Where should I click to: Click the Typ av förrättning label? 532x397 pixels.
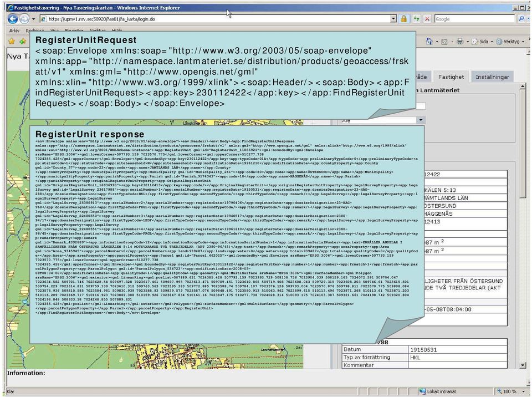point(367,357)
